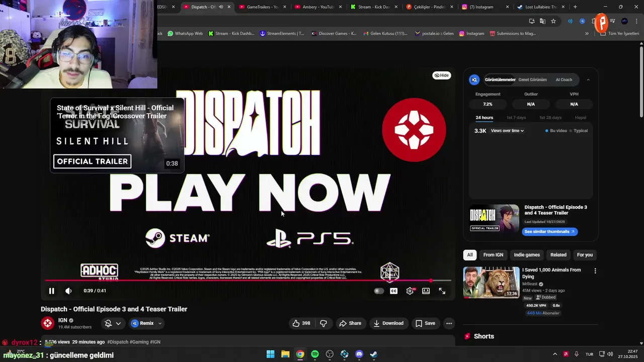Viewport: 644px width, 362px height.
Task: Open Spotify from the taskbar
Action: click(315, 354)
